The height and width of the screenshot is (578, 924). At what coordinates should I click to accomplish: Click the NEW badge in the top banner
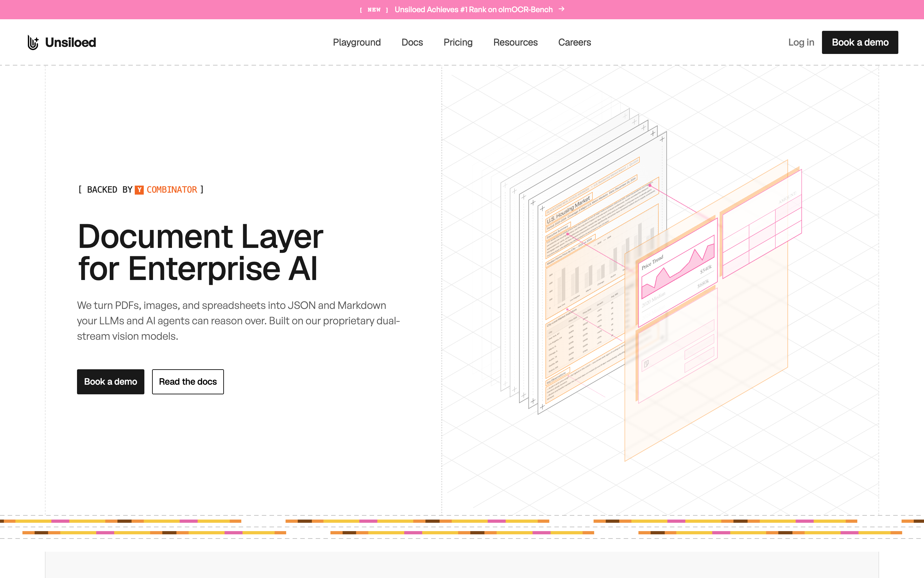tap(374, 10)
